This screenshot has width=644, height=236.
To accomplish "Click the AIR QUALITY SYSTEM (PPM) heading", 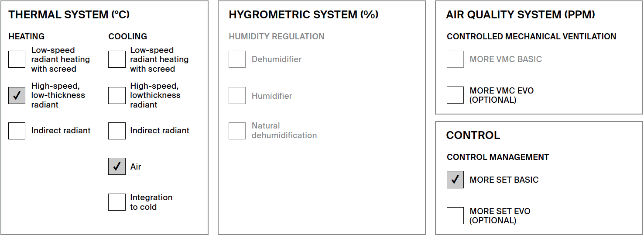I will pos(521,15).
